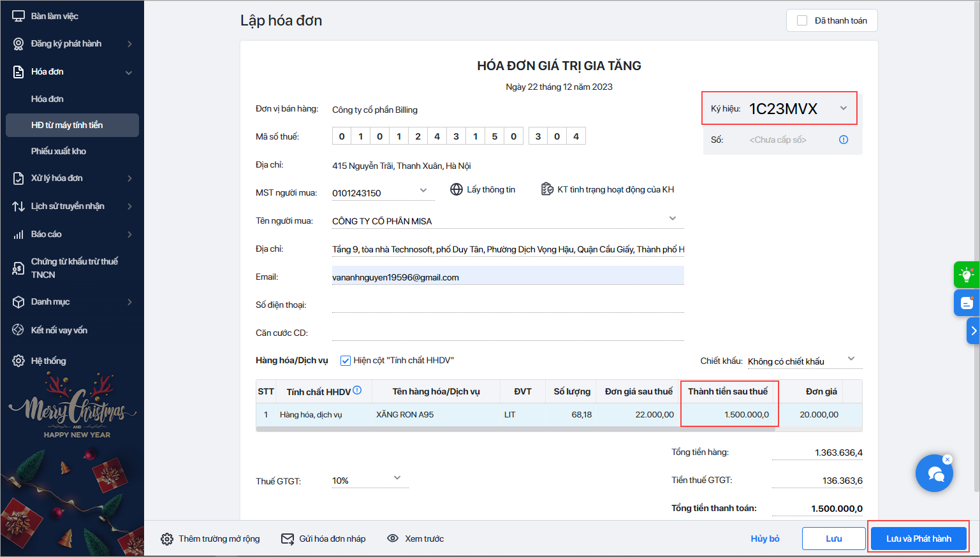Screen dimensions: 980x557
Task: Click info icon beside Tính chất HHDV header
Action: click(357, 390)
